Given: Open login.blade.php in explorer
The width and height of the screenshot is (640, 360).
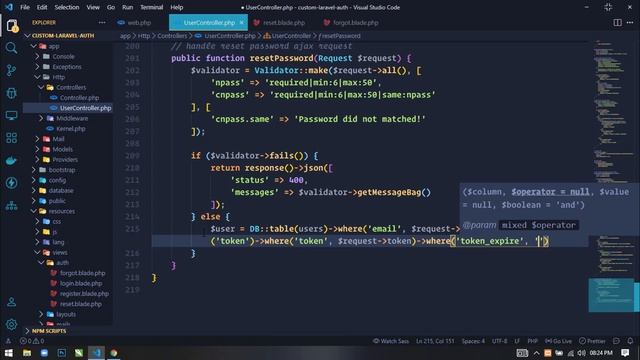Looking at the screenshot, I should (x=81, y=283).
